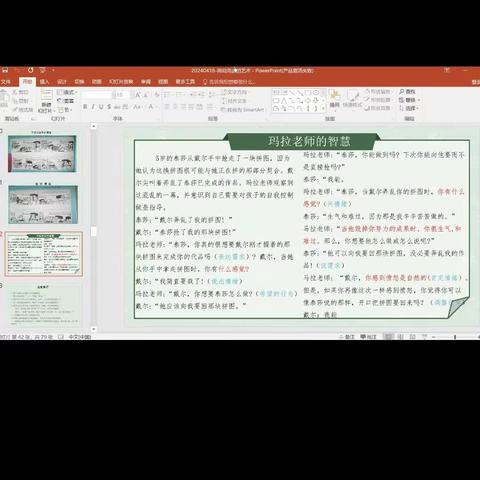Expand the shapes gallery More arrow

tap(323, 108)
